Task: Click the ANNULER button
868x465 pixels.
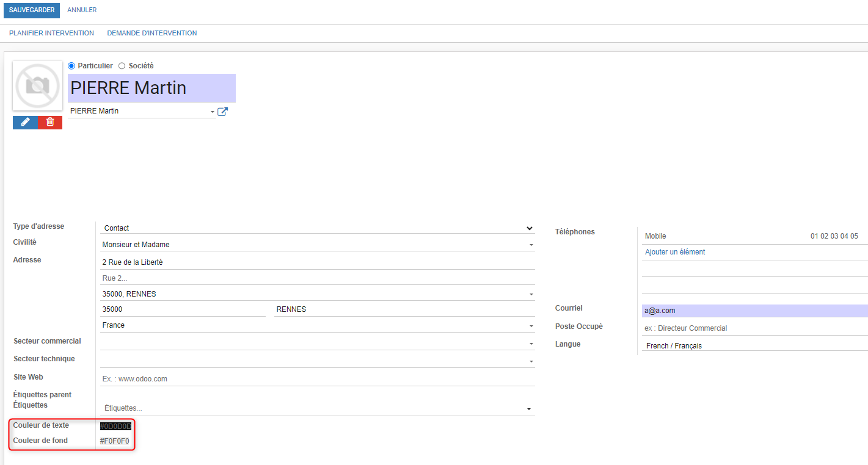Action: 82,10
